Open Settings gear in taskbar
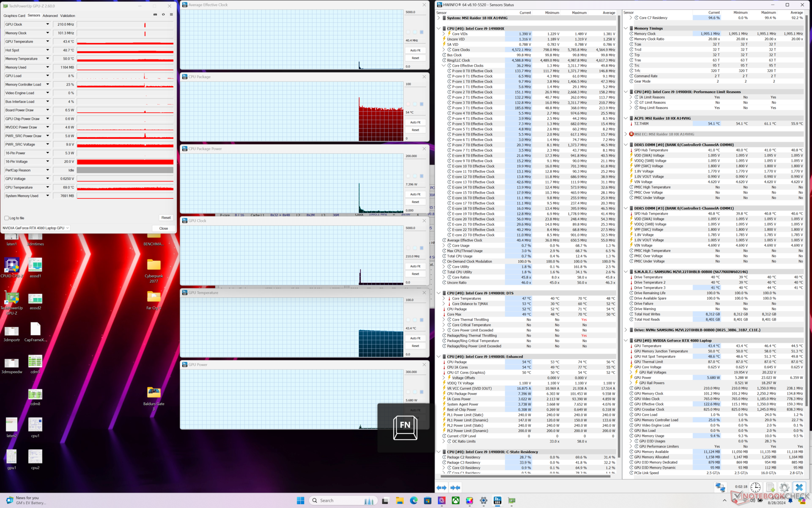This screenshot has width=812, height=508. (483, 500)
